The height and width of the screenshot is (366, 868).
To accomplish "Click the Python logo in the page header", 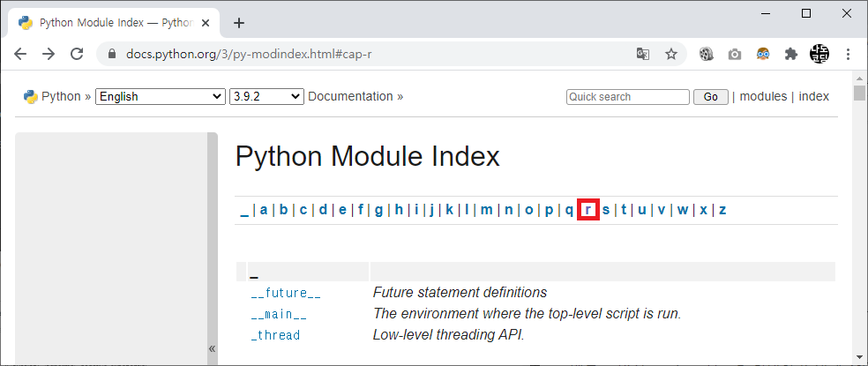I will coord(31,96).
